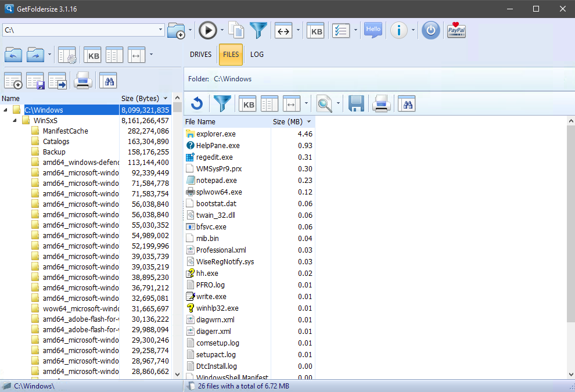Switch to the DRIVES tab
Image resolution: width=575 pixels, height=392 pixels.
pos(200,54)
